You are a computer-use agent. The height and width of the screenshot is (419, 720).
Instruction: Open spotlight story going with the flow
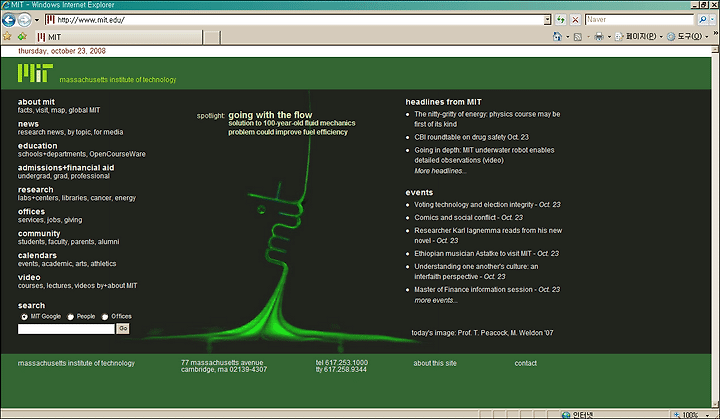(x=270, y=115)
